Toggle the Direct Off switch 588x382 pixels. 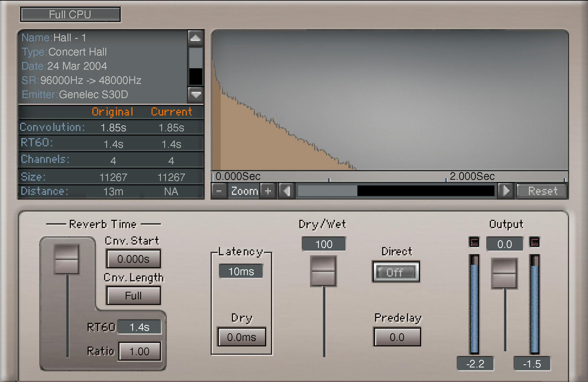396,272
